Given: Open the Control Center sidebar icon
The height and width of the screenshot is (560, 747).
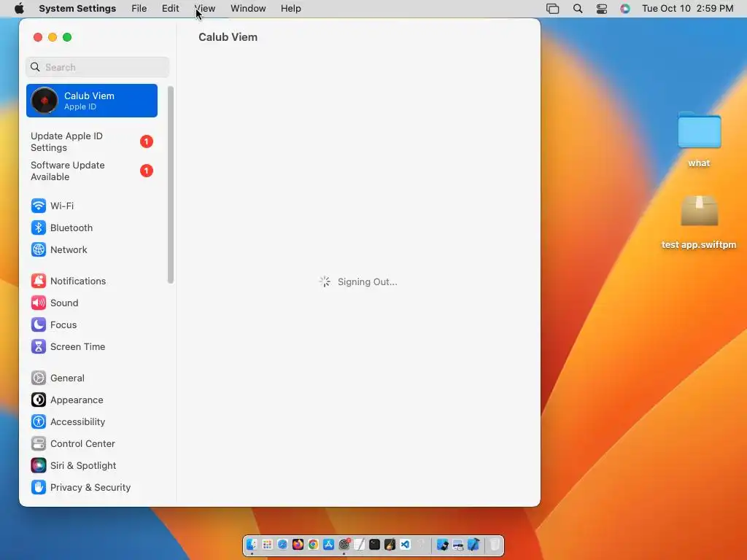Looking at the screenshot, I should click(x=39, y=444).
